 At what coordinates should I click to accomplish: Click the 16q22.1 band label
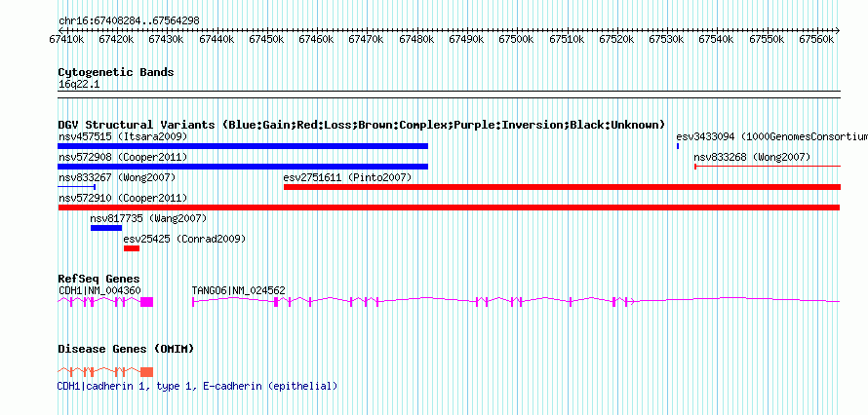[x=79, y=85]
